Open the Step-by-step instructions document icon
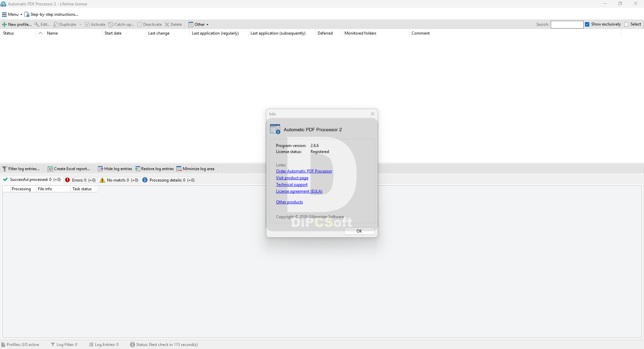 (x=27, y=14)
